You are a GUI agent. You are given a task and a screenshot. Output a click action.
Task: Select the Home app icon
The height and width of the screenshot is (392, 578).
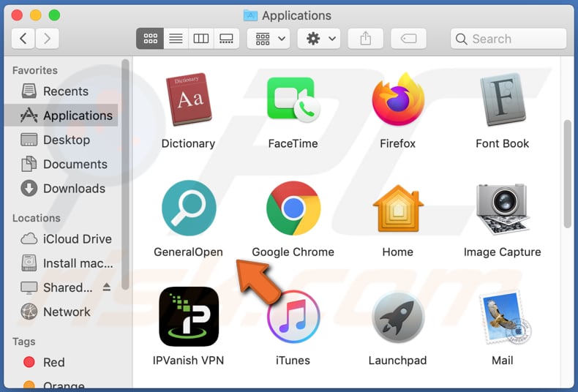click(398, 208)
